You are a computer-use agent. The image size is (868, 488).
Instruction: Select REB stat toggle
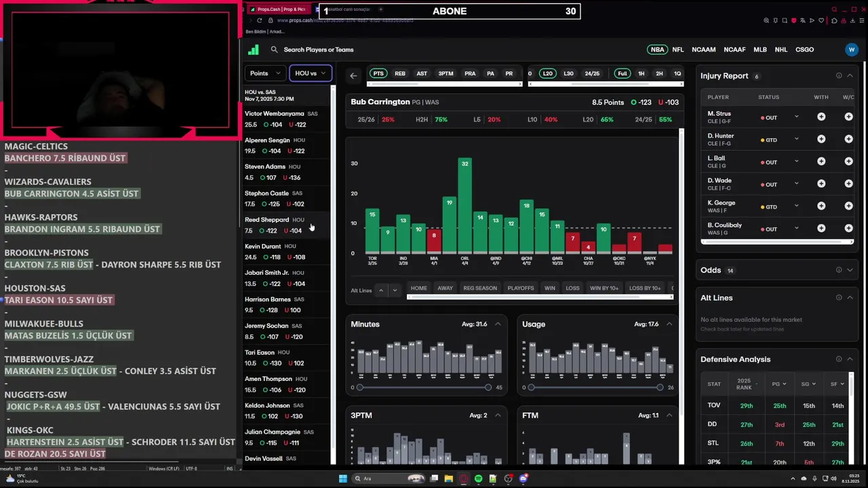[x=400, y=73]
